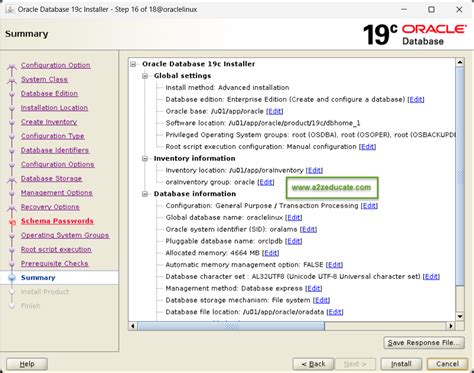Edit the Database file location
This screenshot has height=373, width=474.
(x=335, y=312)
